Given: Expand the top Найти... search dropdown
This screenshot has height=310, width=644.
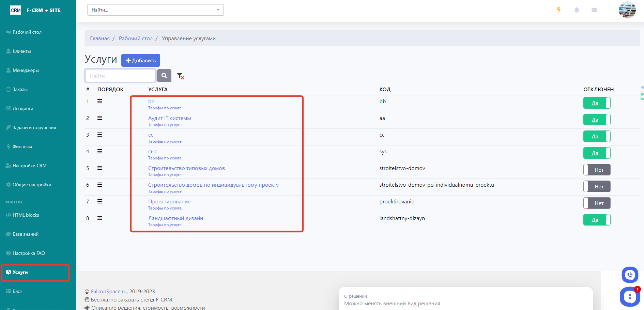Looking at the screenshot, I should tap(155, 10).
